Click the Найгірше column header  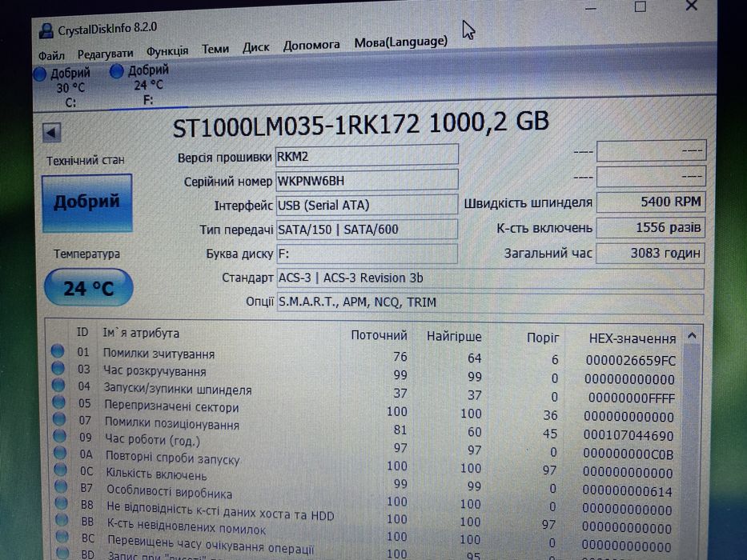[x=454, y=337]
